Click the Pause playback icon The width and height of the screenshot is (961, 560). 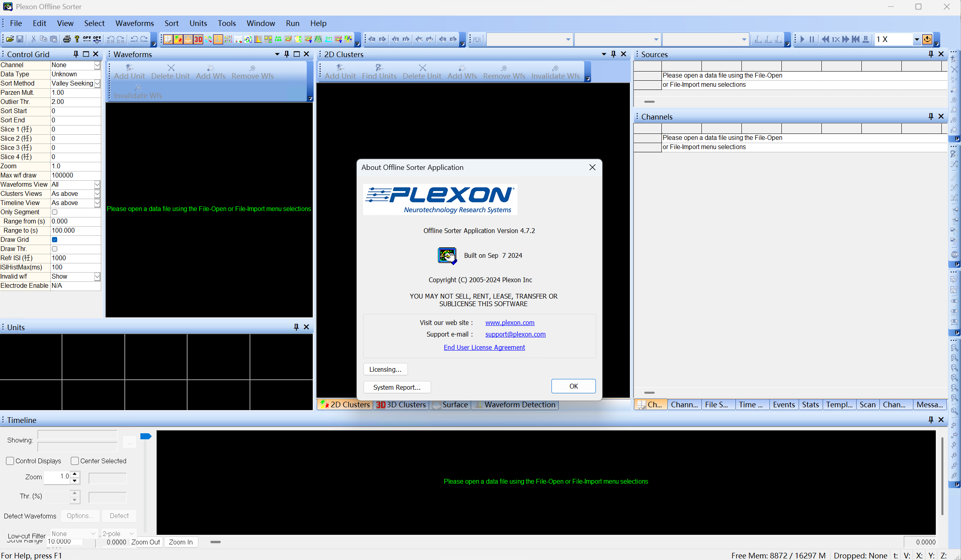click(812, 39)
